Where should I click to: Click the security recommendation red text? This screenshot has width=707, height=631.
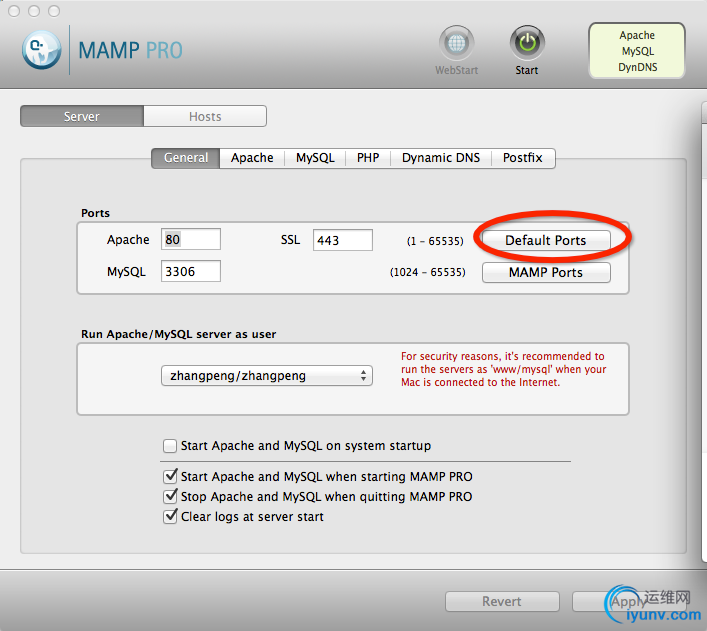point(503,369)
